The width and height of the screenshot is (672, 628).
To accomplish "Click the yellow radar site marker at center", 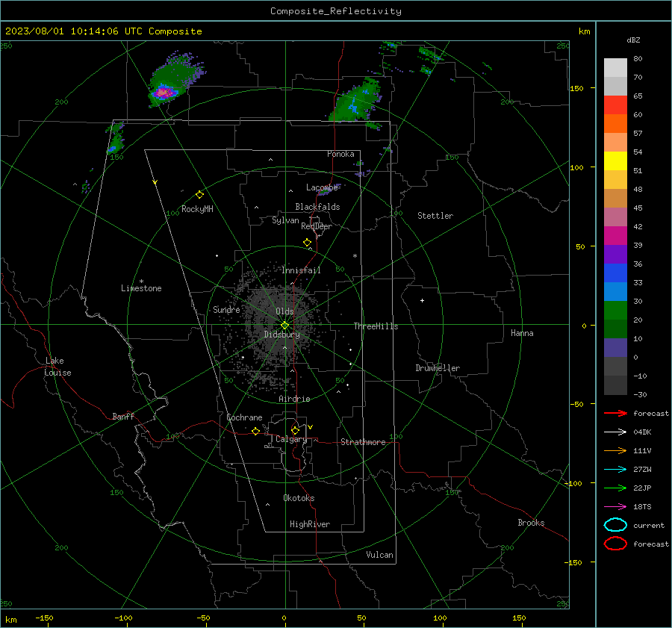I will click(284, 325).
